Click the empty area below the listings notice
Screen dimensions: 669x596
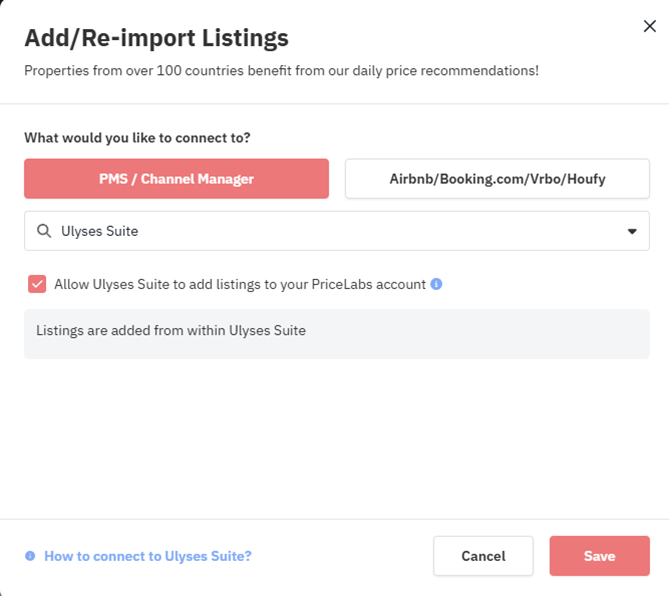(337, 439)
